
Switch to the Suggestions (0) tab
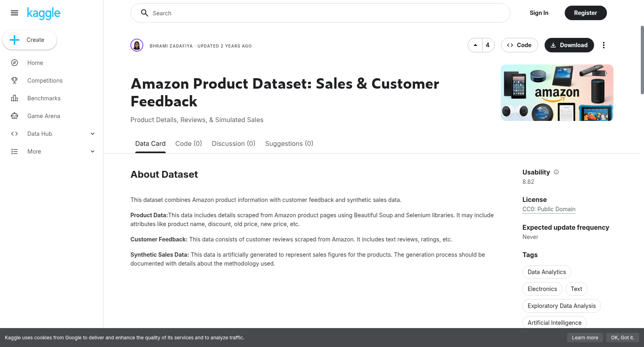289,143
